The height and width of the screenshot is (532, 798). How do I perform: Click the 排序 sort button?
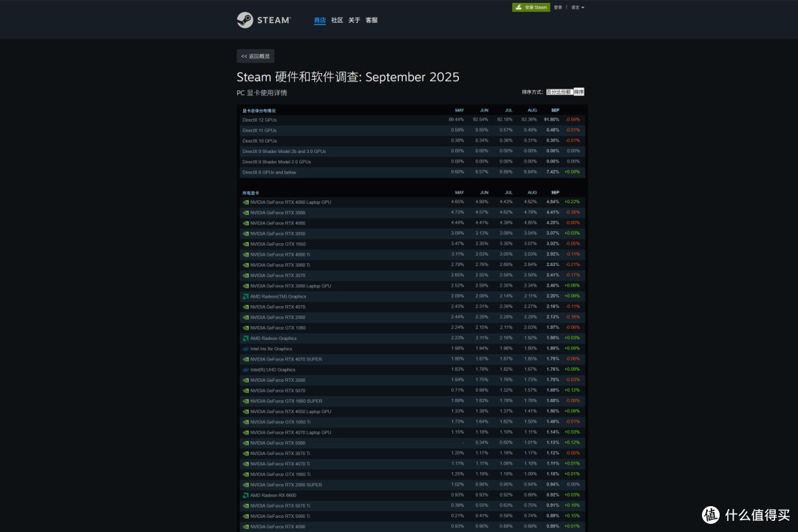[579, 92]
